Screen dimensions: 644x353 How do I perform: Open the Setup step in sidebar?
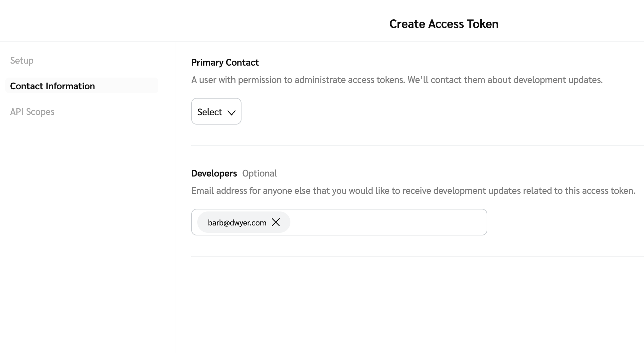22,61
